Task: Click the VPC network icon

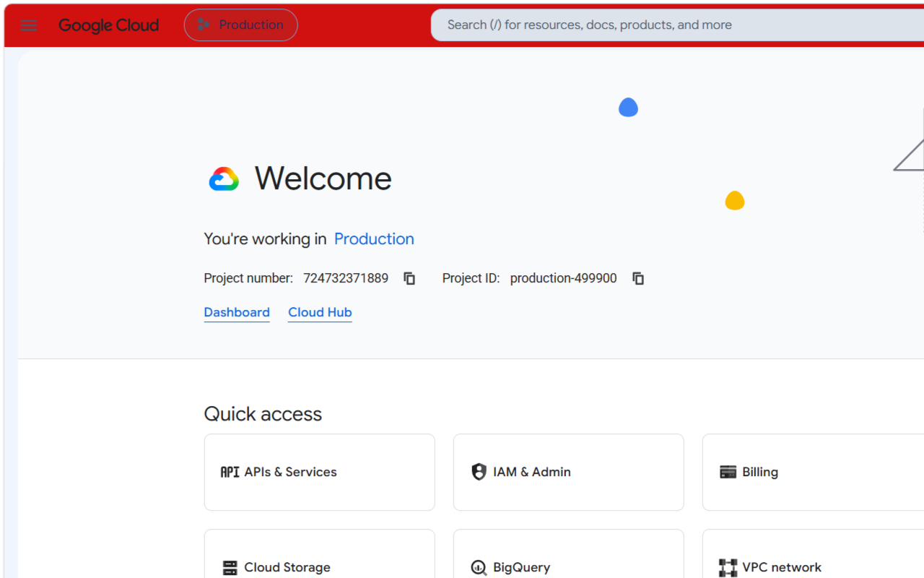Action: click(x=728, y=568)
